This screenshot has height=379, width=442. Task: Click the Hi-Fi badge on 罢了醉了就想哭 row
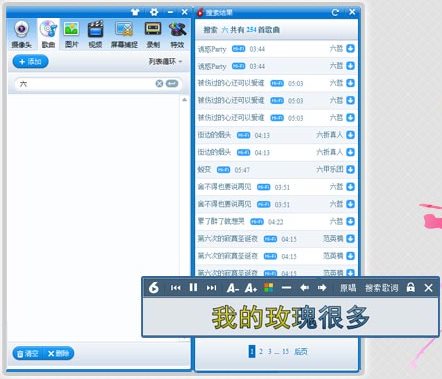(x=257, y=221)
